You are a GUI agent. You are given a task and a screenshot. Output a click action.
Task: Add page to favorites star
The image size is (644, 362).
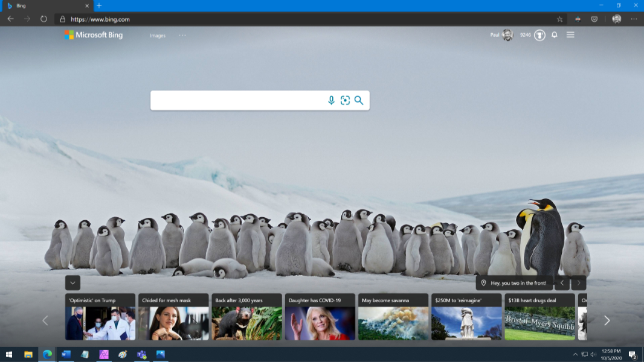(x=559, y=19)
